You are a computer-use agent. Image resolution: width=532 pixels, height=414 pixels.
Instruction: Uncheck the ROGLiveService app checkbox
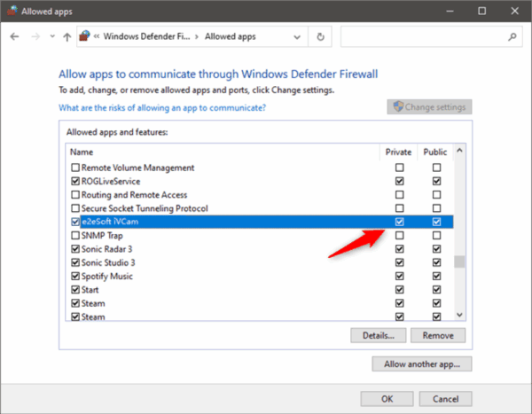tap(74, 181)
